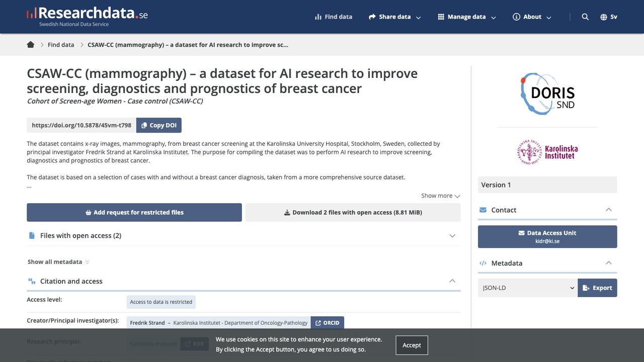Expand Files with open access section

coord(244,235)
